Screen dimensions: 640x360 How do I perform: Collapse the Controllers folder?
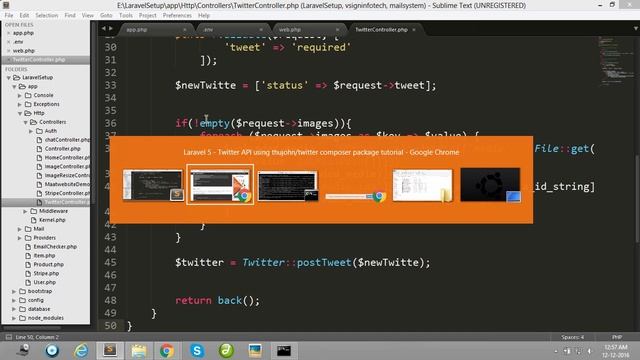point(25,122)
